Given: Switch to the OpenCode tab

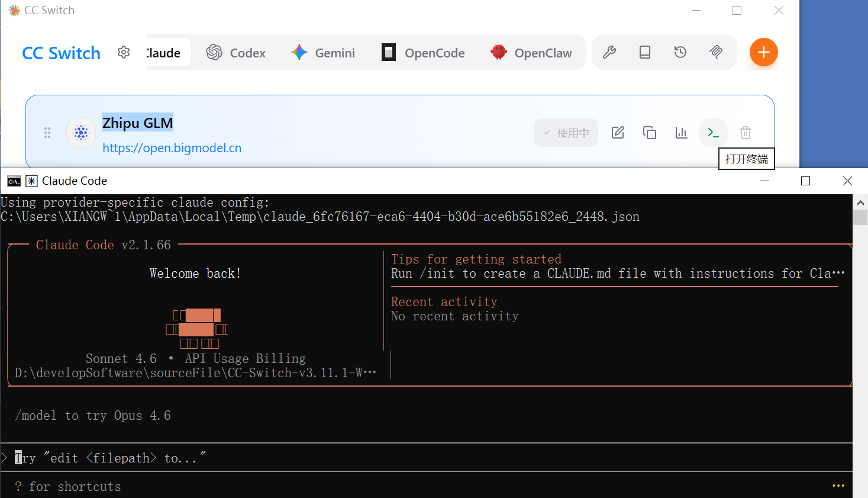Looking at the screenshot, I should (423, 53).
